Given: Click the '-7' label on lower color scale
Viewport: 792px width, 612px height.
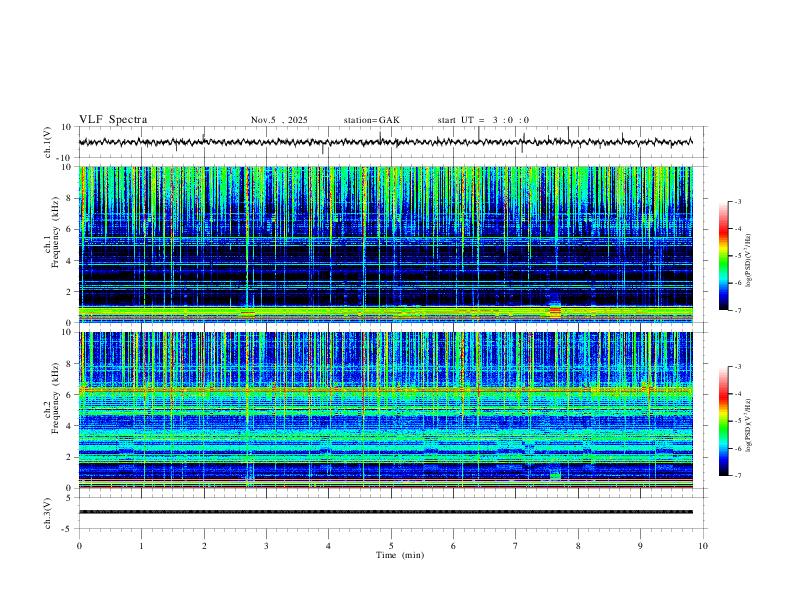Looking at the screenshot, I should 737,475.
